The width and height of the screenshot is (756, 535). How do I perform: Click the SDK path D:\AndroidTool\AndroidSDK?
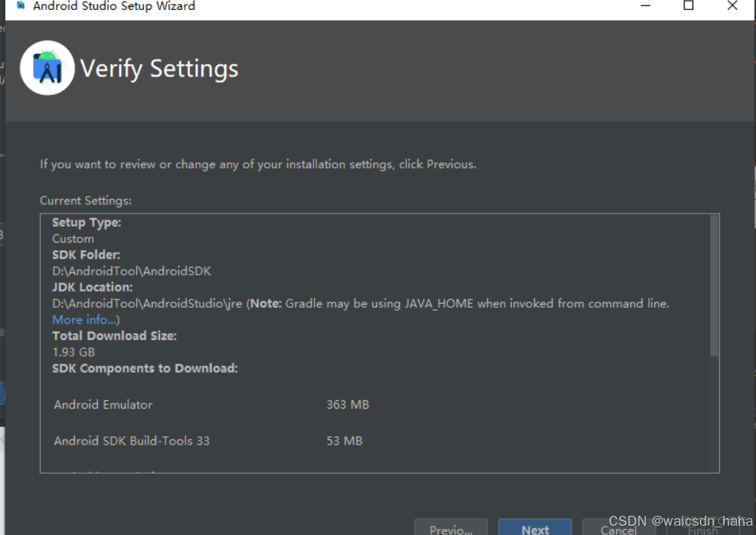pyautogui.click(x=132, y=271)
